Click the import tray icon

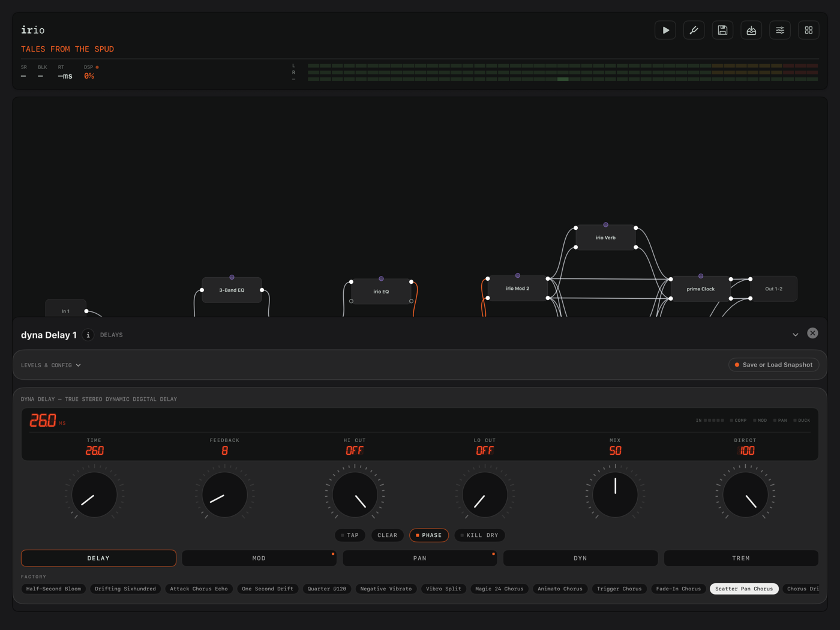(x=751, y=30)
